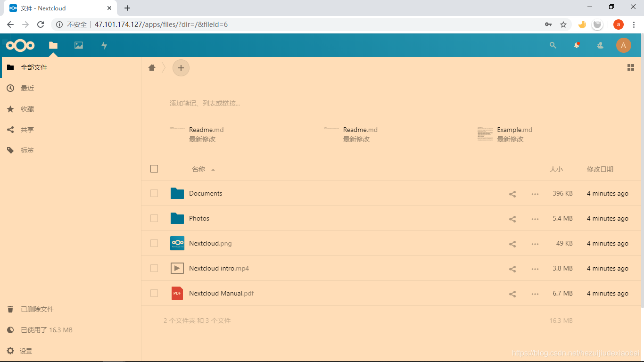Screen dimensions: 644x362
Task: Share Nextcloud Manual.pdf file
Action: coord(512,294)
